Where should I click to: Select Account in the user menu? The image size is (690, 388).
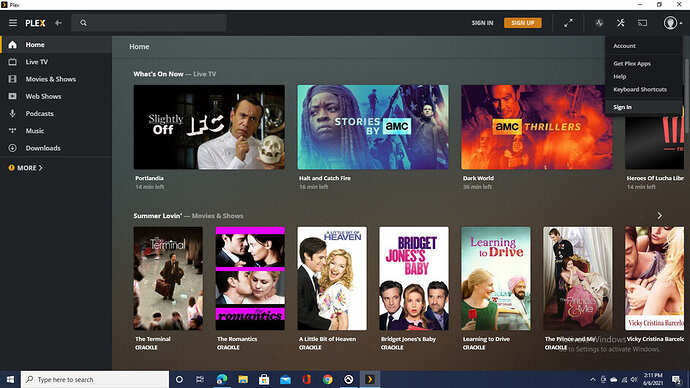[624, 46]
